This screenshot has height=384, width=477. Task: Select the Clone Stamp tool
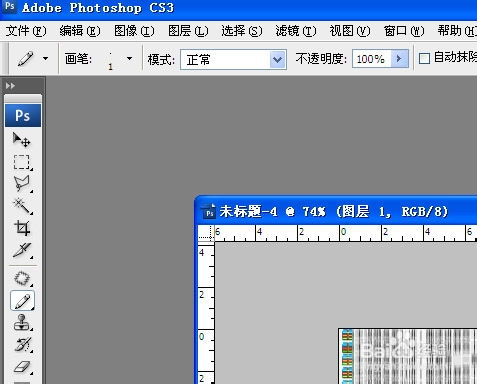22,323
